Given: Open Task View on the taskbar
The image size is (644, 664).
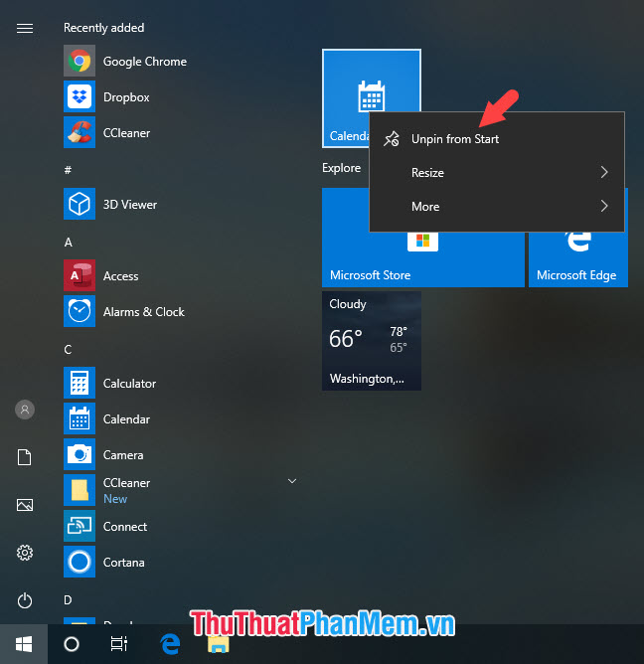Looking at the screenshot, I should coord(119,644).
